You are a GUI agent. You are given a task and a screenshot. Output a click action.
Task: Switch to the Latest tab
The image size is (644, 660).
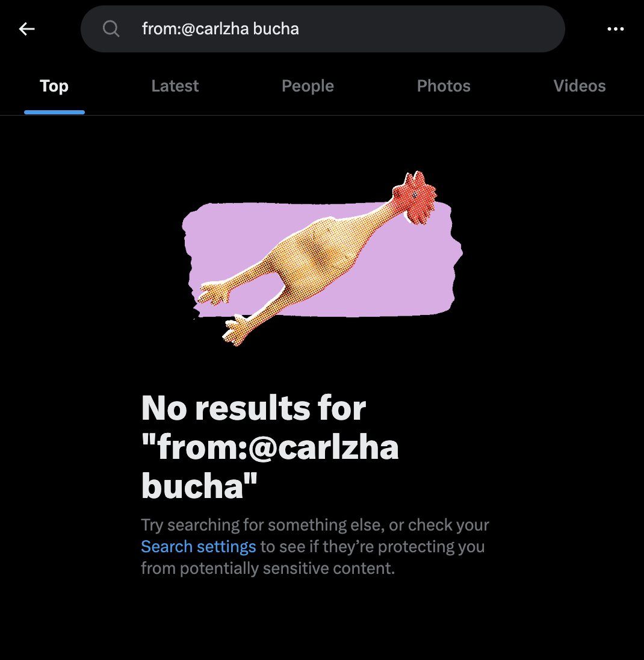click(x=175, y=86)
